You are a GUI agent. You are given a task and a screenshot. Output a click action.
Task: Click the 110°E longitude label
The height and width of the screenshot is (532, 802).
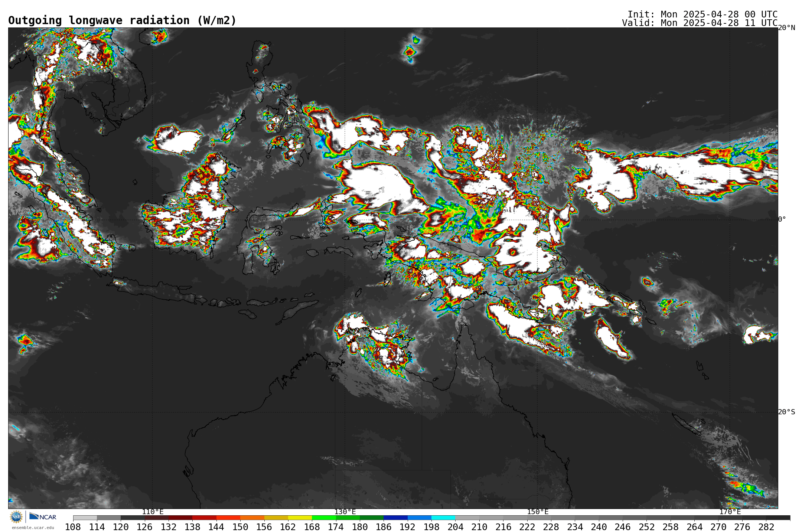click(x=153, y=512)
